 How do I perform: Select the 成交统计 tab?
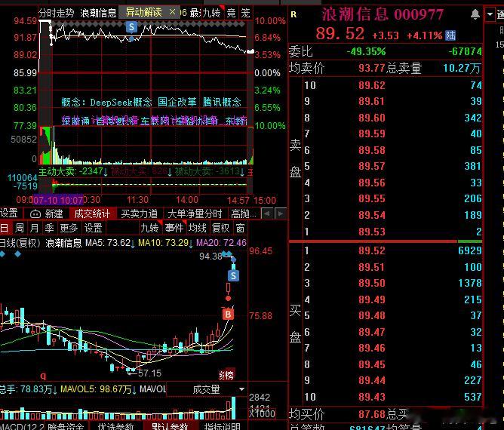(x=92, y=213)
